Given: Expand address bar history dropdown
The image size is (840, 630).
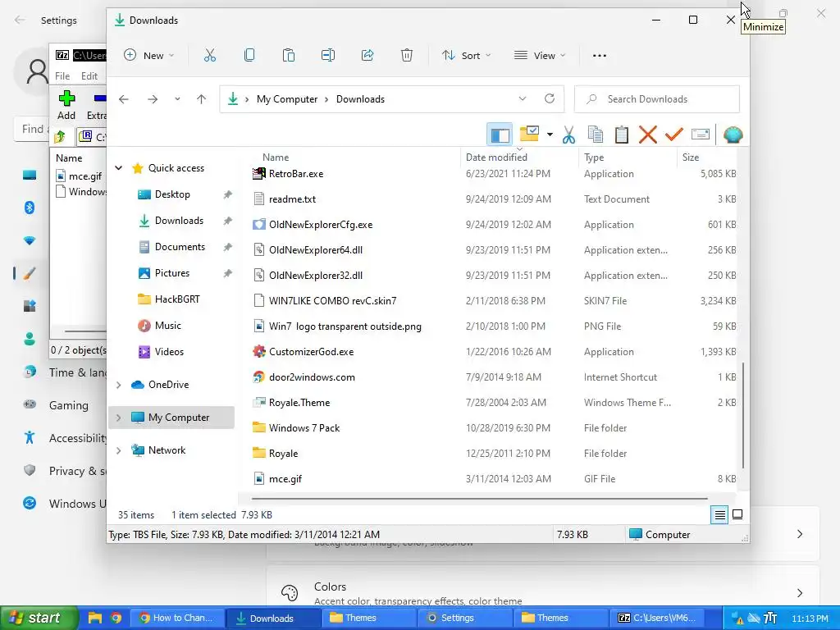Looking at the screenshot, I should pyautogui.click(x=523, y=98).
